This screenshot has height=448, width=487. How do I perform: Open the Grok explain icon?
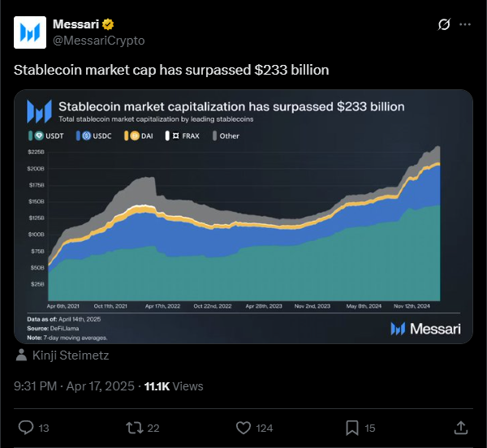(444, 24)
